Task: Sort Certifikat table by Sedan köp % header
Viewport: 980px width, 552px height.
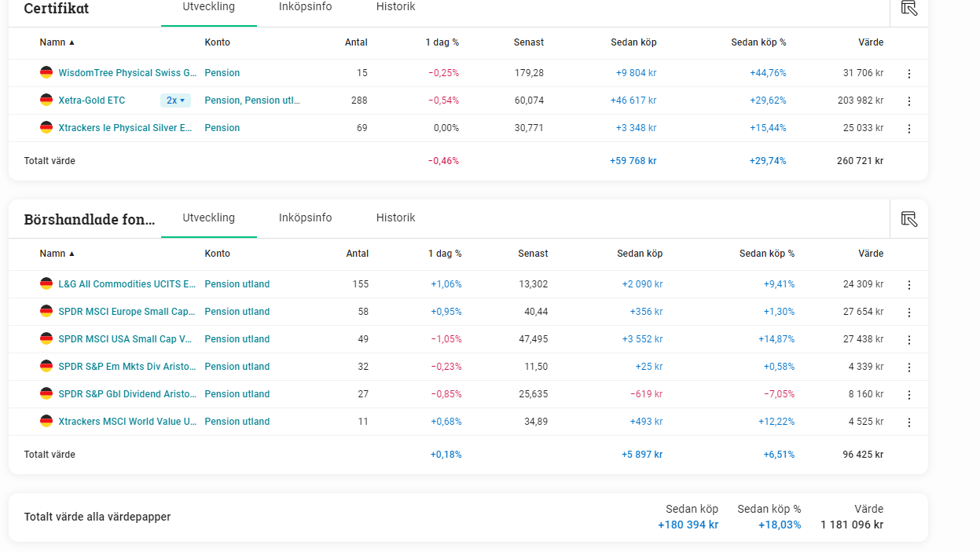Action: point(758,42)
